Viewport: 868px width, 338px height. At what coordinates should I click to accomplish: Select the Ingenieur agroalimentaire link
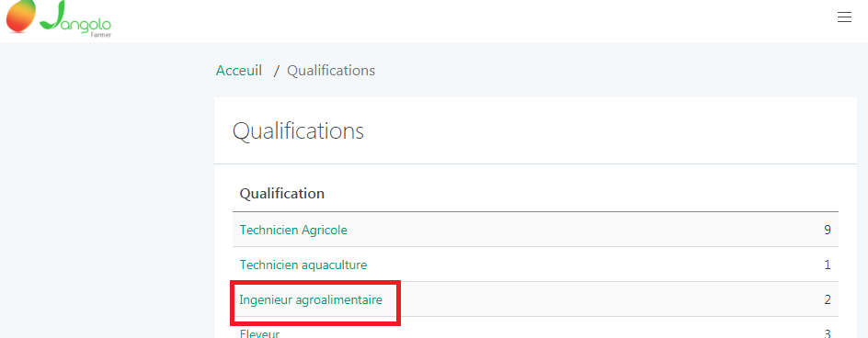pyautogui.click(x=311, y=299)
